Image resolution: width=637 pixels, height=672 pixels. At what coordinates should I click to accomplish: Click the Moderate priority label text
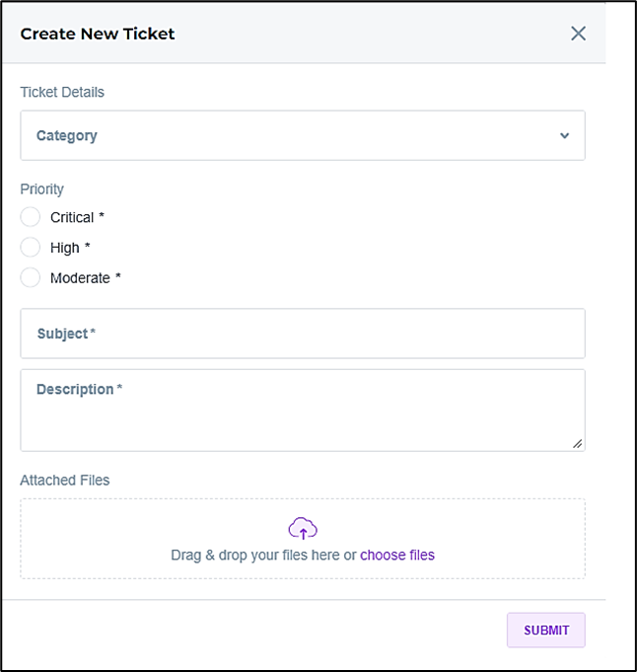81,278
